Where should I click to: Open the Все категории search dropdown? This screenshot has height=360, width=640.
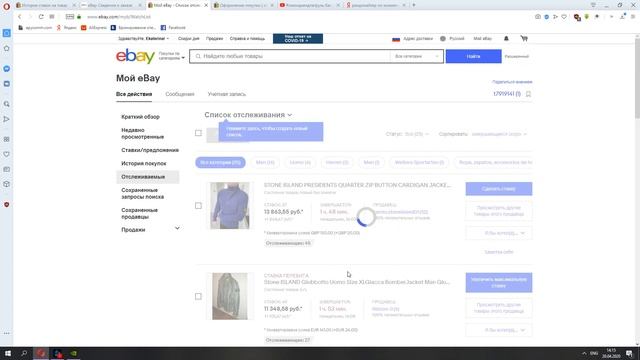pos(416,56)
